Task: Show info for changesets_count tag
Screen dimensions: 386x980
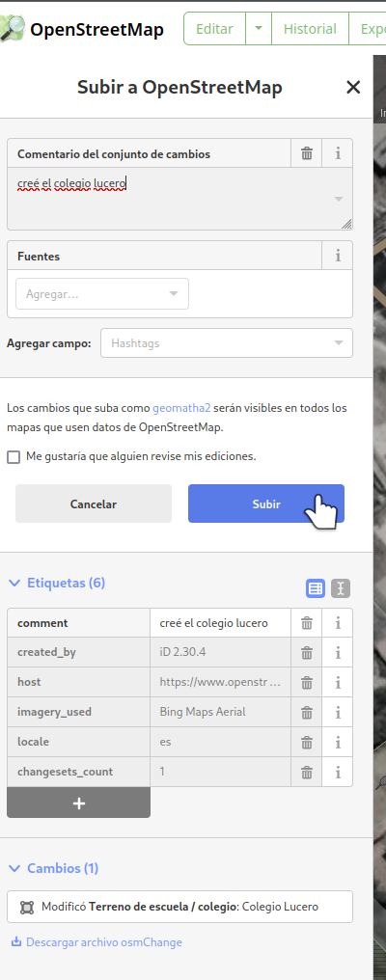Action: [338, 772]
